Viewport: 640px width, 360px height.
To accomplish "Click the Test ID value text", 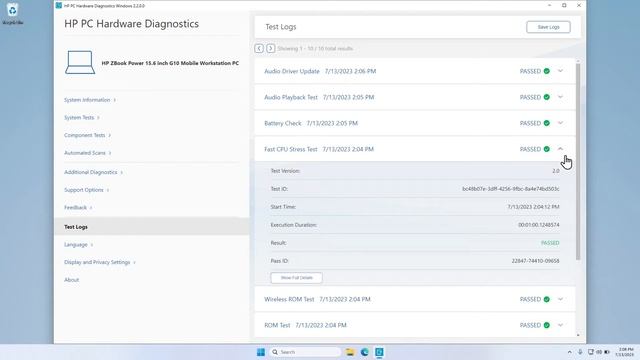I will point(511,189).
